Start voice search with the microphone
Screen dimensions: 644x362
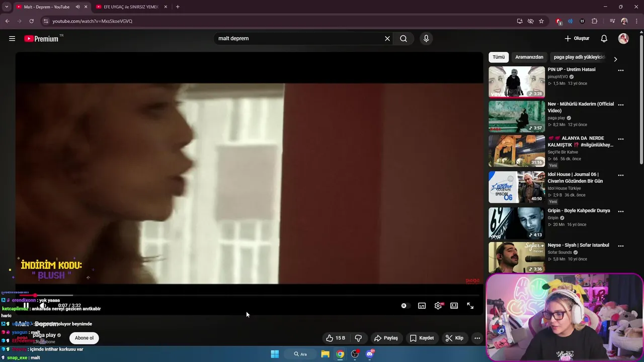pos(426,39)
